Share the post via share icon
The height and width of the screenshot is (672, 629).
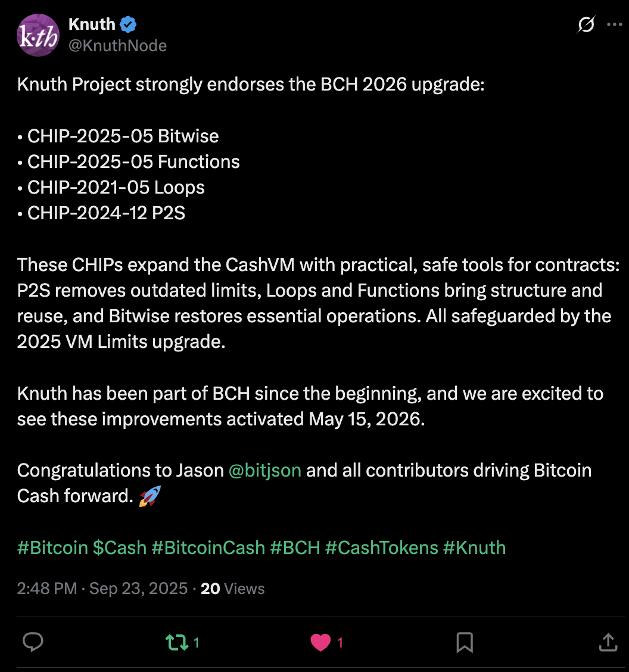tap(607, 642)
